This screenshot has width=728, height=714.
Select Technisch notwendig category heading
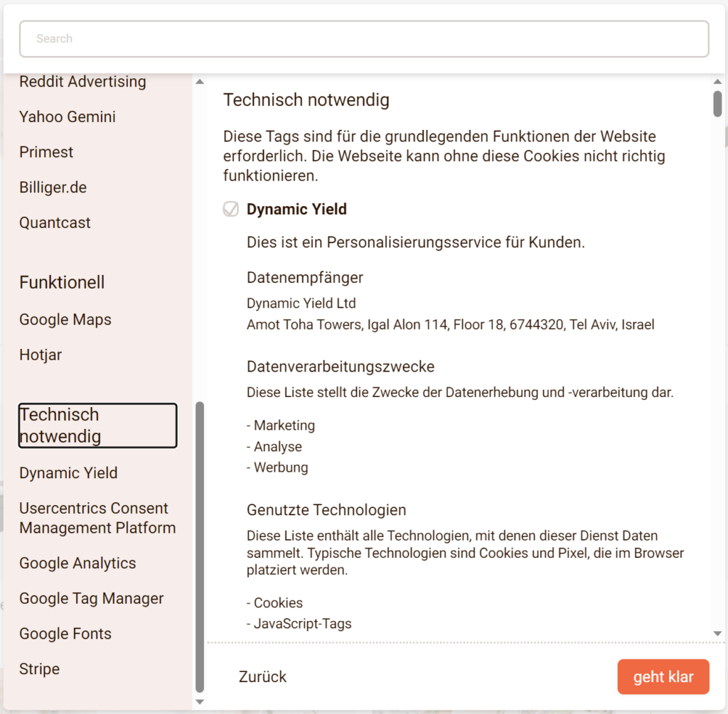coord(97,426)
